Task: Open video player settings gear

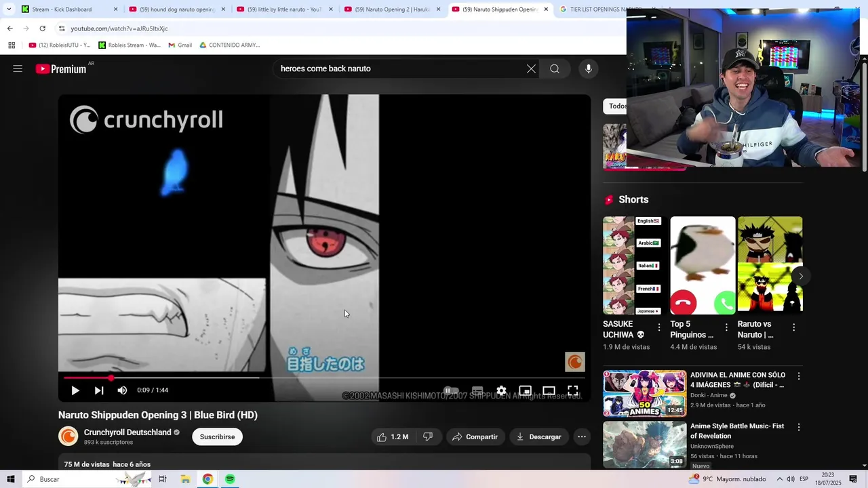Action: click(501, 391)
